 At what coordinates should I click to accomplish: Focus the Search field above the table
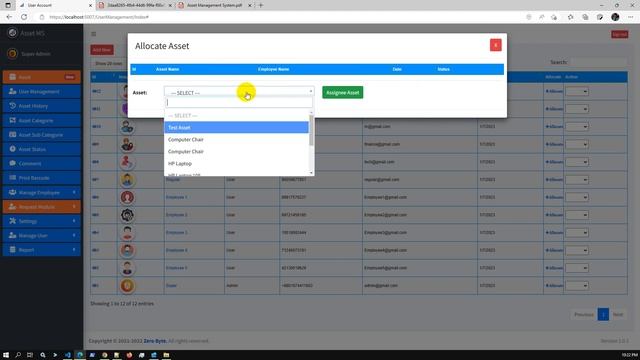[x=598, y=62]
